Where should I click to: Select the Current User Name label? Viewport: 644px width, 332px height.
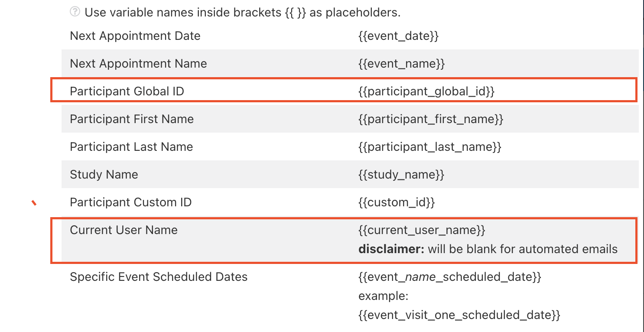(124, 230)
